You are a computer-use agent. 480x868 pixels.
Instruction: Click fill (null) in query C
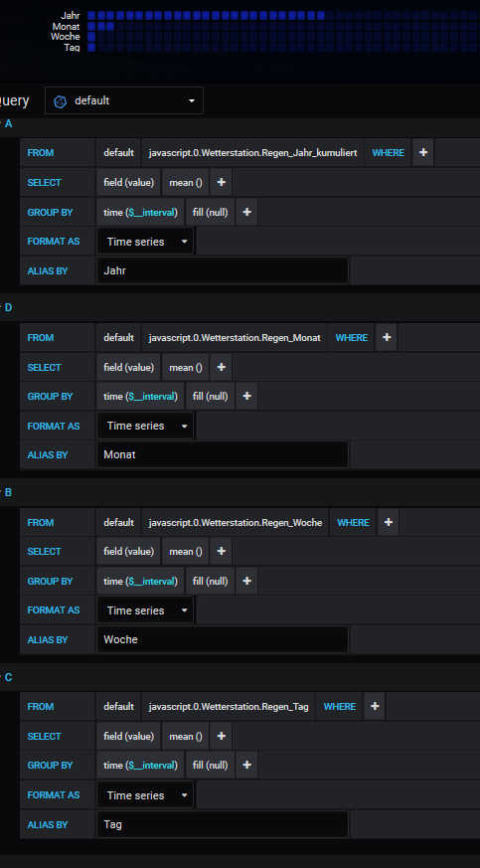[x=210, y=766]
